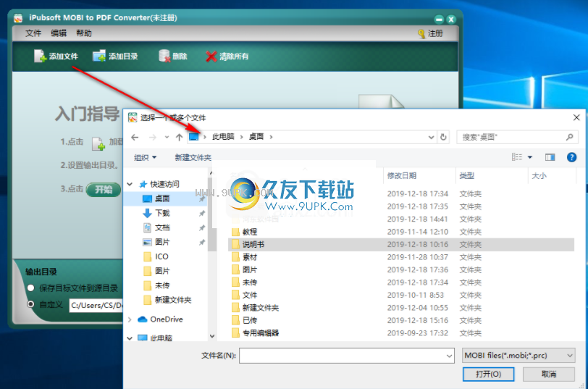Open the recent locations dropdown arrow

[167, 138]
